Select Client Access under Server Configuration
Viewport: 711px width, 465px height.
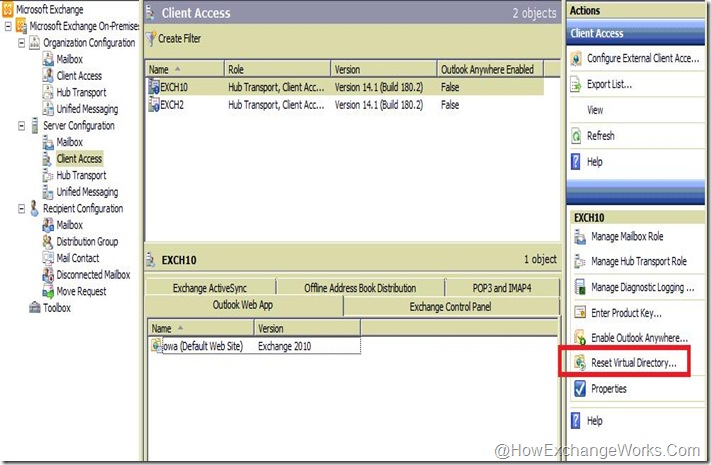coord(79,159)
